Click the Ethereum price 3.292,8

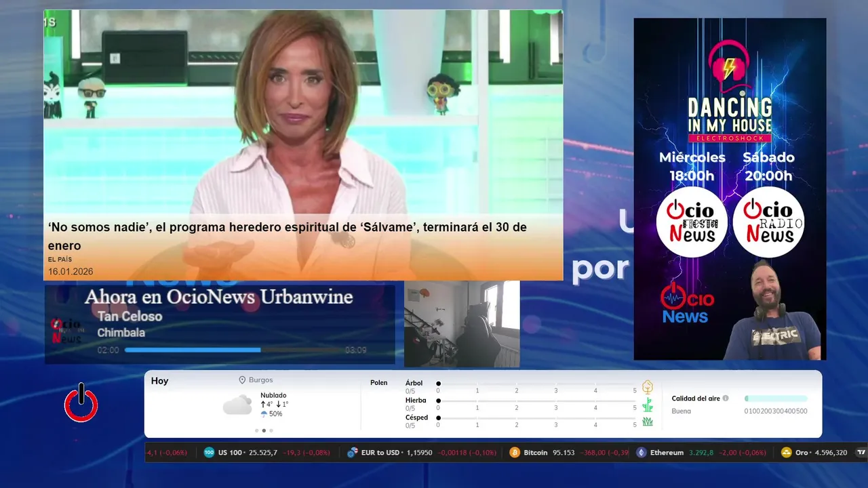[x=702, y=453]
